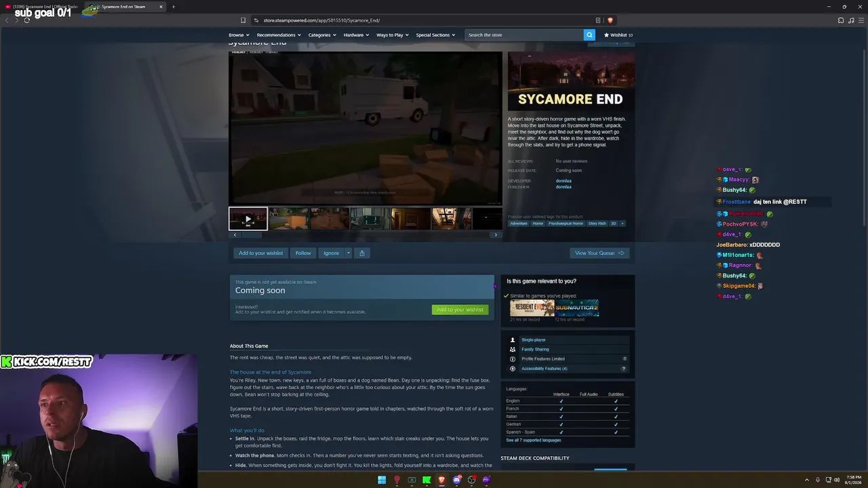Reload the page with the browser refresh icon
The height and width of the screenshot is (488, 868).
27,20
